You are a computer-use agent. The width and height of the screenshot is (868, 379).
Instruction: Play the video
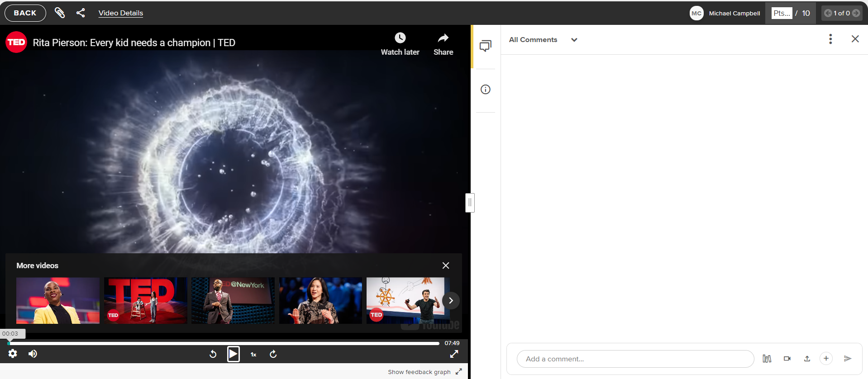tap(234, 354)
